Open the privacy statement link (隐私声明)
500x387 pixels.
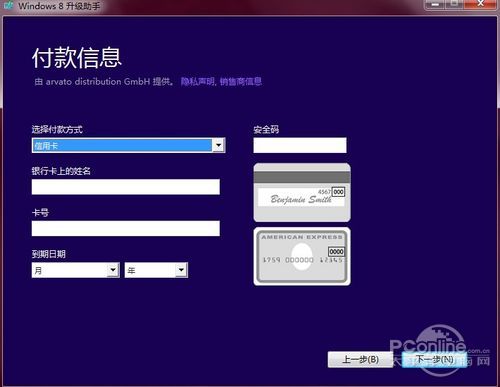[x=197, y=82]
